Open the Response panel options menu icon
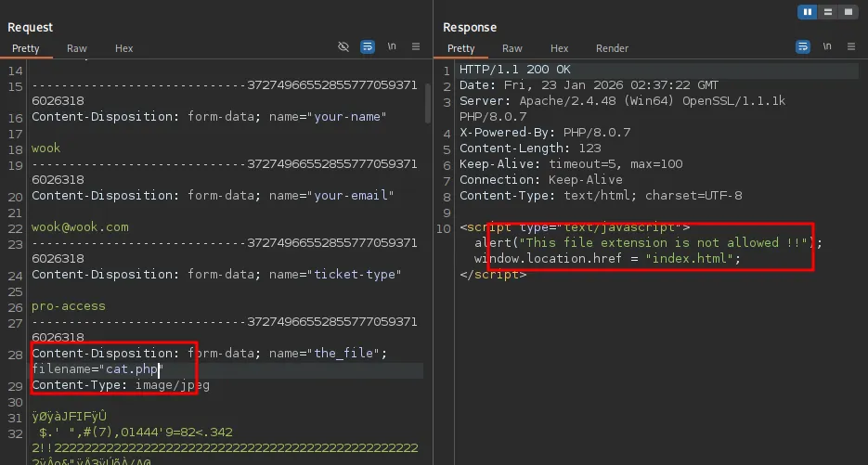The width and height of the screenshot is (868, 465). (851, 46)
